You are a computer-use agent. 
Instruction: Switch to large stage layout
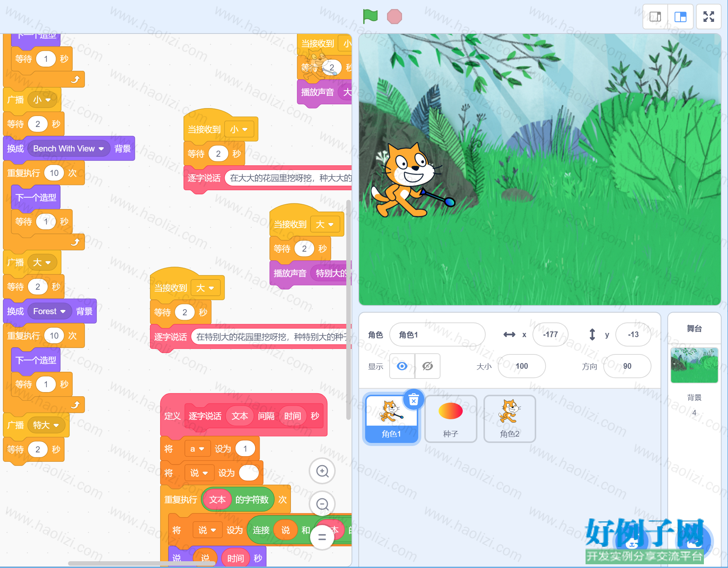coord(680,17)
